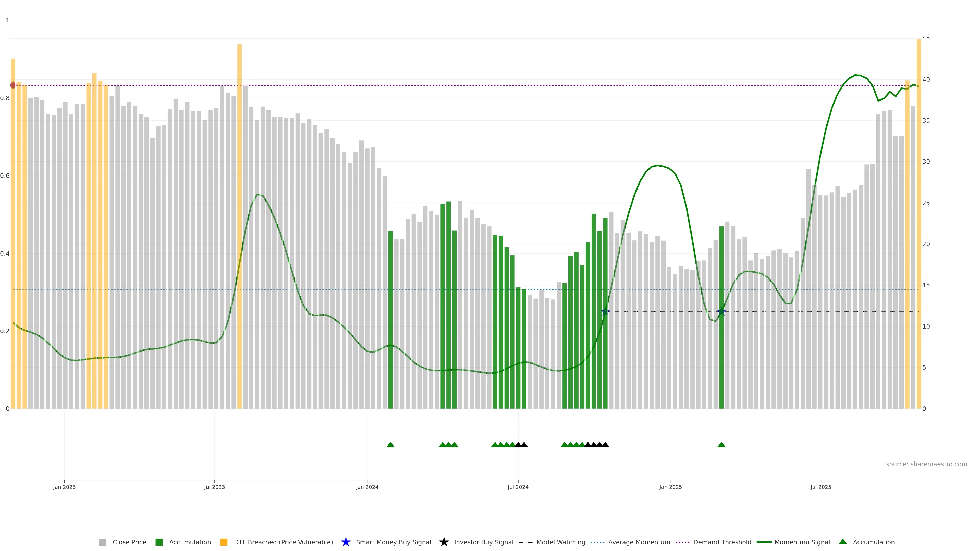The image size is (980, 551).
Task: Click the Momentum Signal green line legend
Action: tap(764, 542)
